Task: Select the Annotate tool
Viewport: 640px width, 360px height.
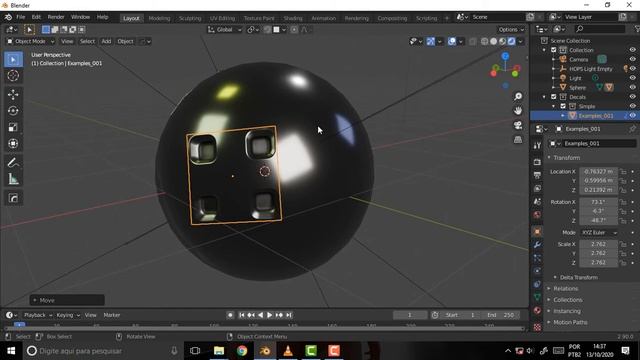Action: [13, 163]
